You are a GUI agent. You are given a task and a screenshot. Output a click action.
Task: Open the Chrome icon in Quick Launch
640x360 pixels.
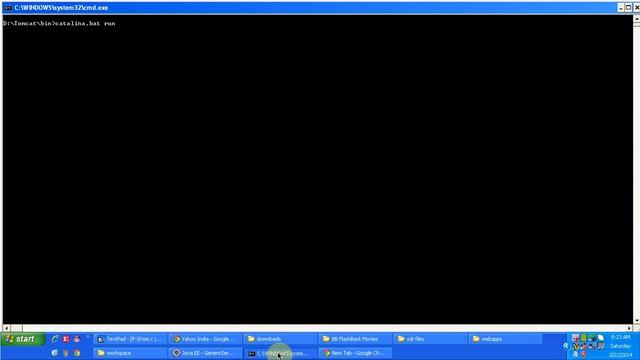tap(77, 353)
